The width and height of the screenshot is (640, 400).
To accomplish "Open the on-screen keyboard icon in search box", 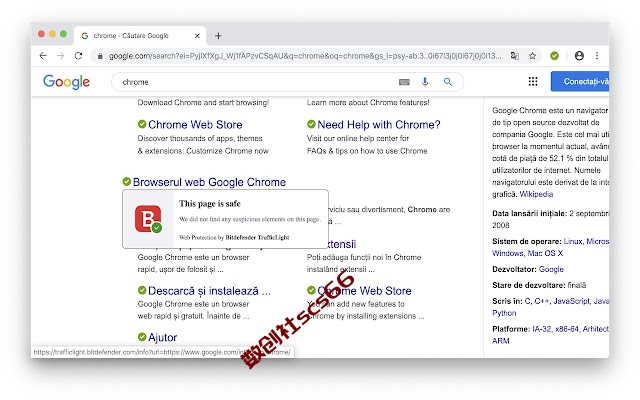I will tap(404, 82).
